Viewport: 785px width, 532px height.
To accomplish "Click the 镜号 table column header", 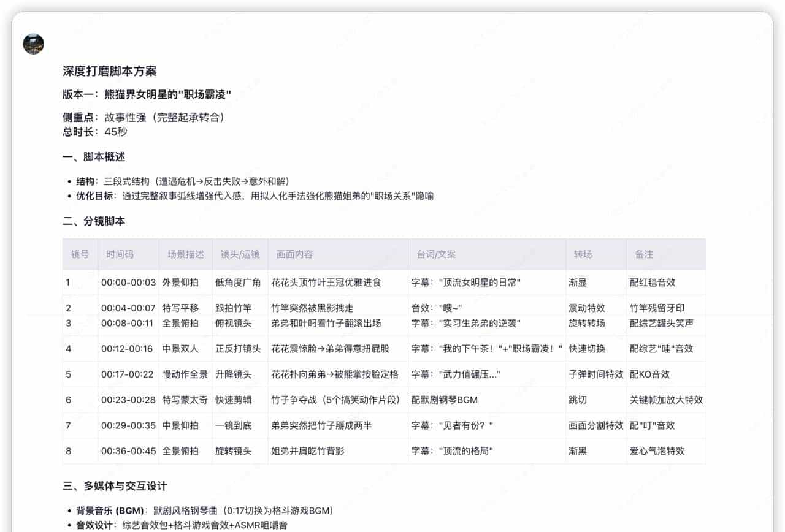I will pyautogui.click(x=79, y=254).
